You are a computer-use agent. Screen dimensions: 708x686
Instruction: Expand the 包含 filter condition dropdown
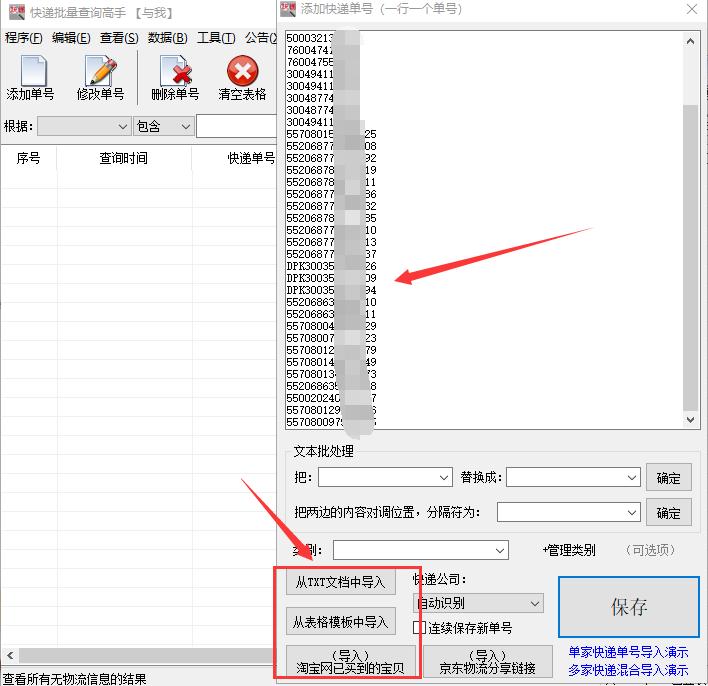pyautogui.click(x=184, y=127)
